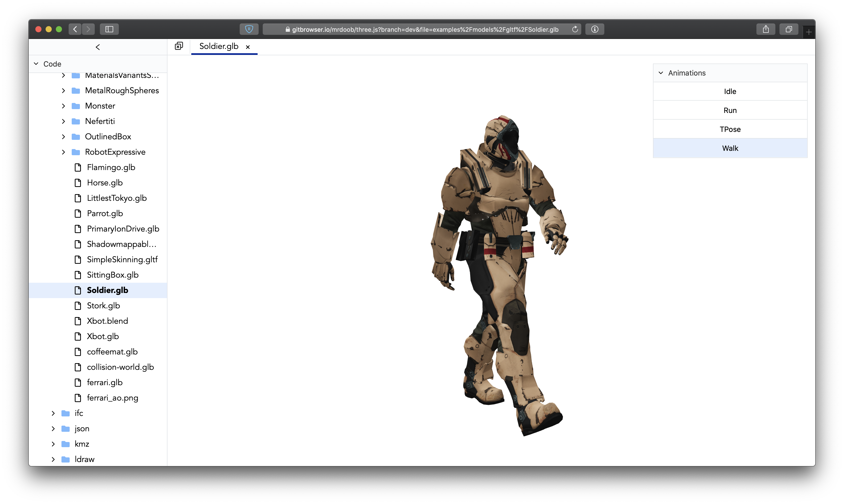Image resolution: width=844 pixels, height=504 pixels.
Task: Click the close-all-tabs icon beside Soldier.glb tab
Action: 179,46
